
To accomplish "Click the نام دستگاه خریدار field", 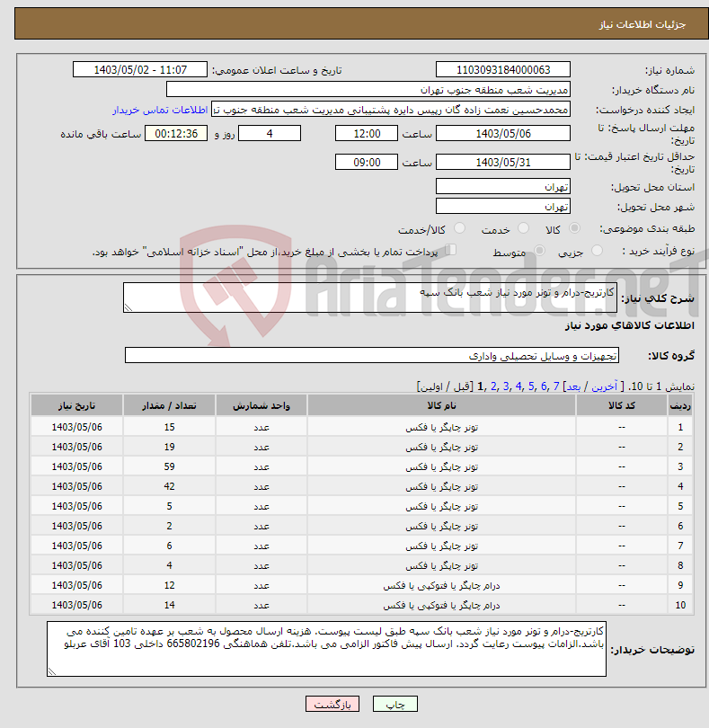I will (x=368, y=90).
